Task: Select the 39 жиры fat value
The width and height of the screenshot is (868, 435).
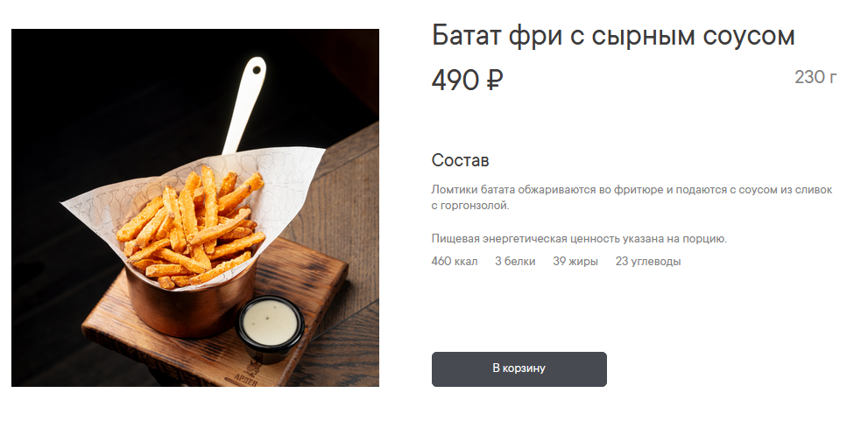Action: click(x=575, y=261)
